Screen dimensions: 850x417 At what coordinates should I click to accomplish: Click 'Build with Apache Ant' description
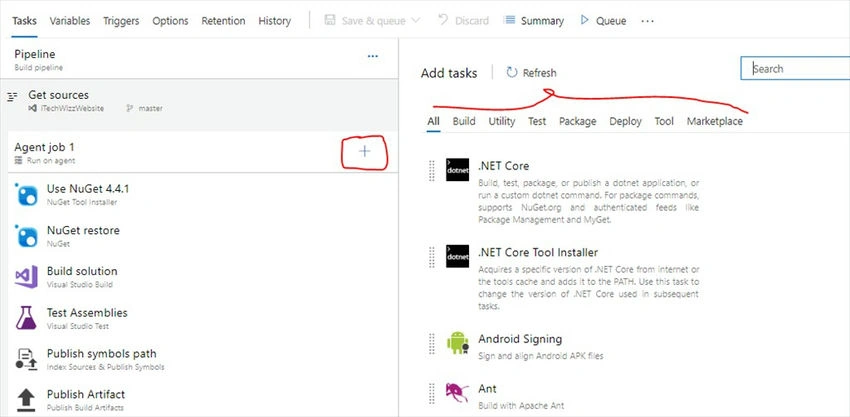[521, 406]
